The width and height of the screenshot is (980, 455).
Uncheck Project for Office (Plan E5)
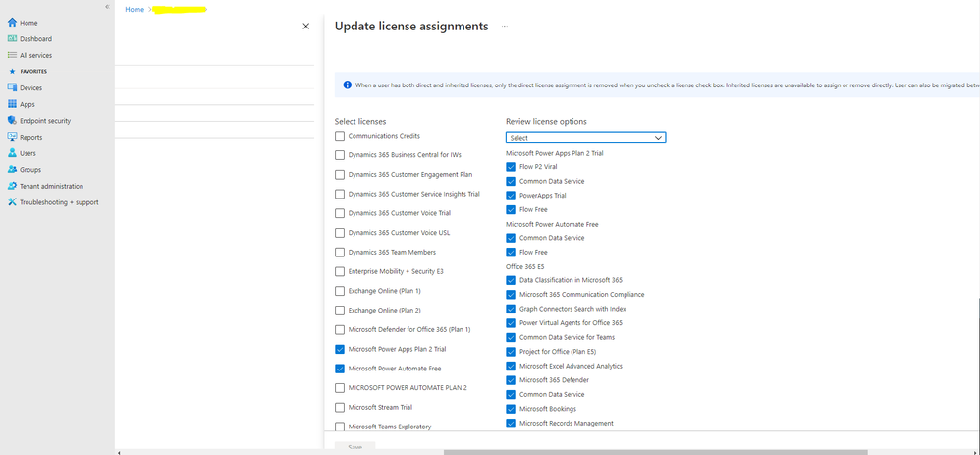[x=511, y=352]
